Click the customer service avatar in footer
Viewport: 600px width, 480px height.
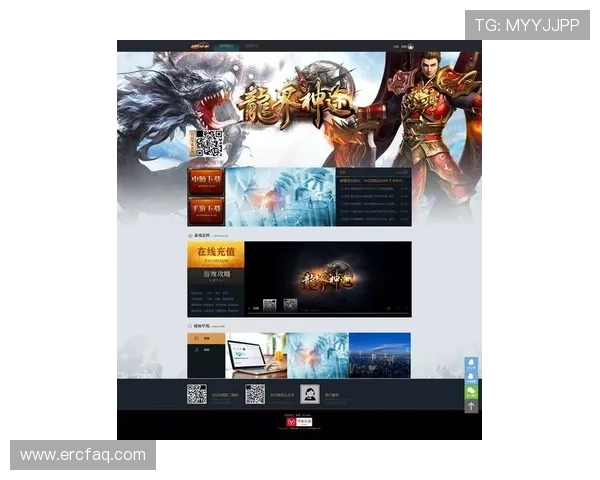[311, 394]
